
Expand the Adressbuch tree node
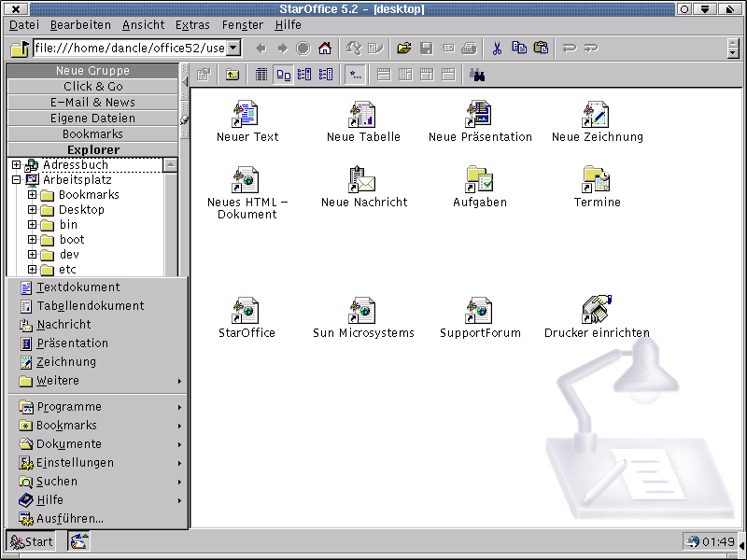16,165
